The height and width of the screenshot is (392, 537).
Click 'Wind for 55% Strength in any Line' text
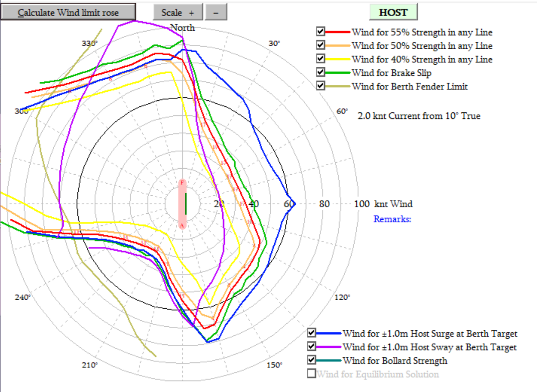[x=422, y=32]
